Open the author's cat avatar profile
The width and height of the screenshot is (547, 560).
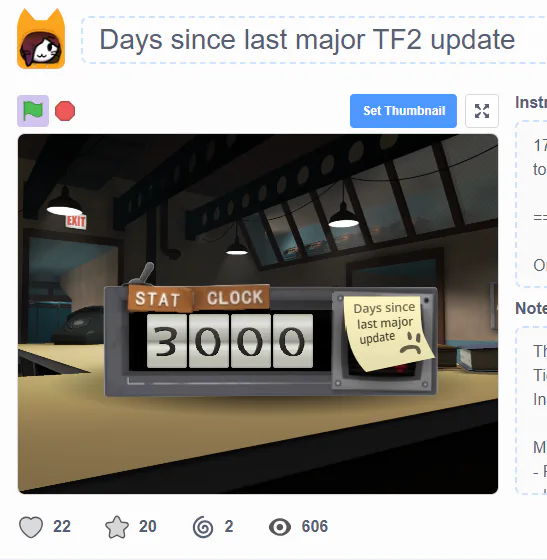[41, 39]
